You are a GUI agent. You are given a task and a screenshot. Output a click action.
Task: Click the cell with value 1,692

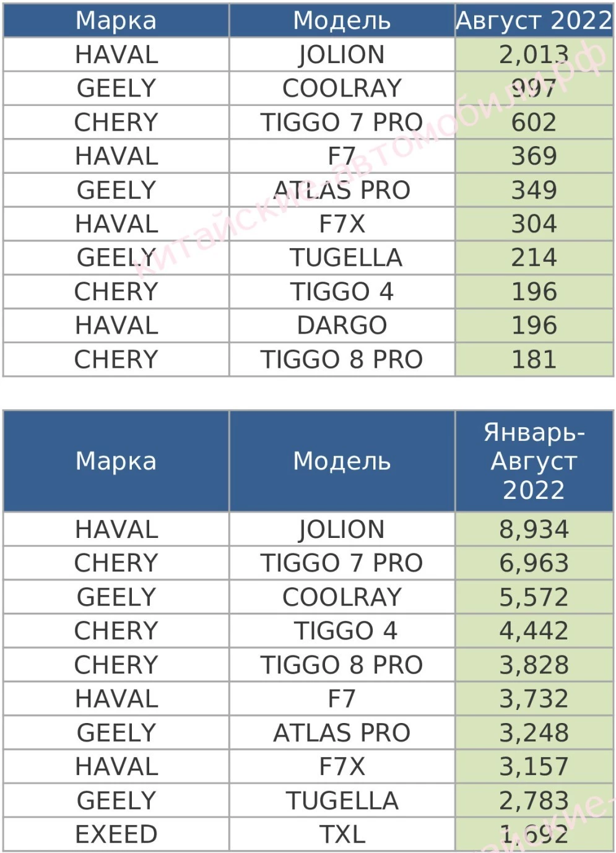point(534,834)
